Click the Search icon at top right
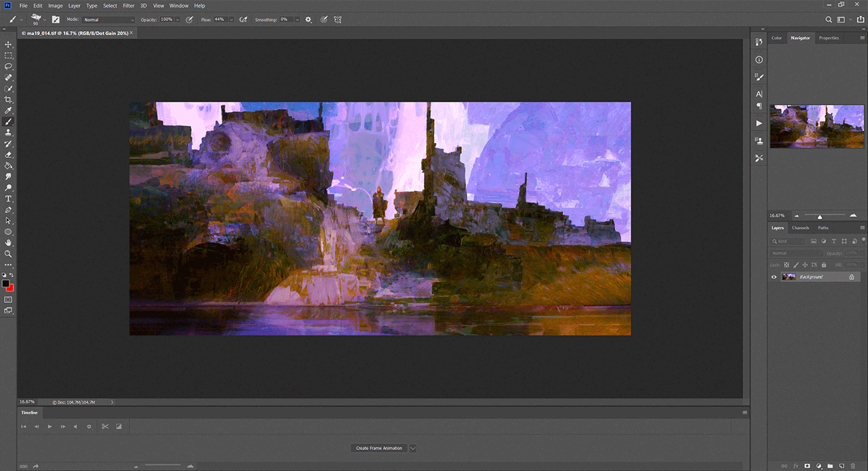Viewport: 868px width, 471px height. click(x=829, y=20)
